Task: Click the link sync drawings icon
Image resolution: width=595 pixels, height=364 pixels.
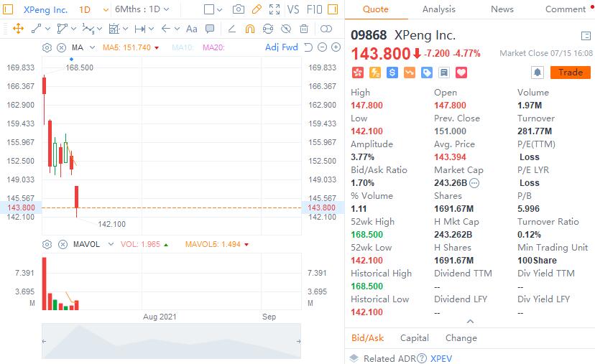Action: (268, 29)
